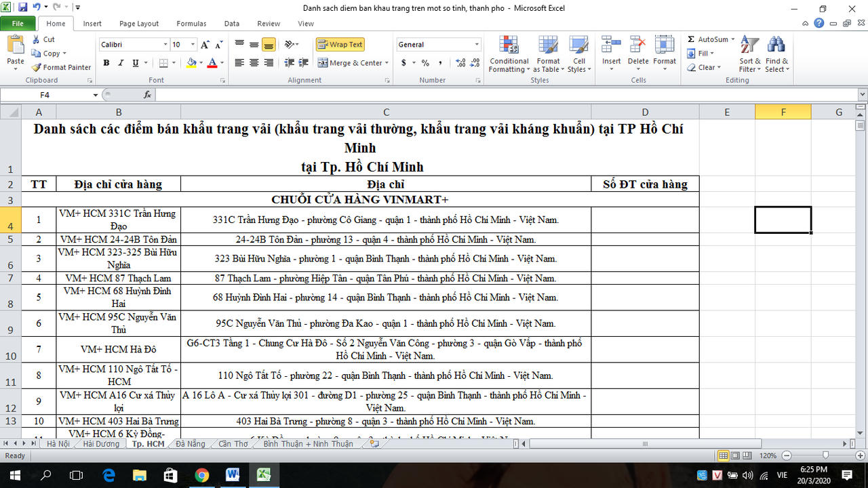The height and width of the screenshot is (488, 868).
Task: Apply the accounting dollar format
Action: 404,63
